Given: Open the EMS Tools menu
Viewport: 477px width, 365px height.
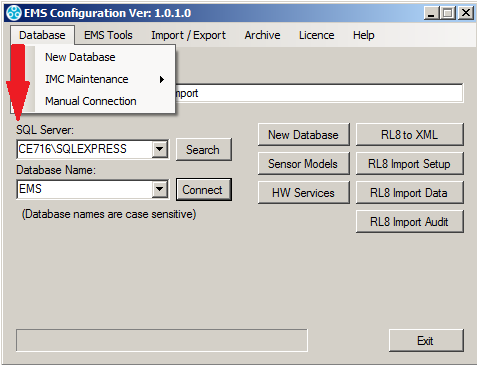Looking at the screenshot, I should (x=108, y=35).
